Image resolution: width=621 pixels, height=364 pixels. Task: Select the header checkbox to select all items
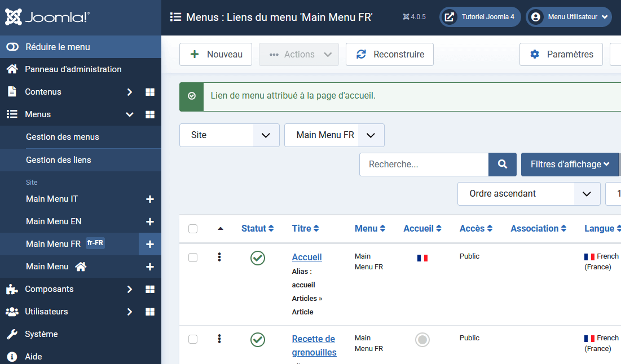[193, 229]
